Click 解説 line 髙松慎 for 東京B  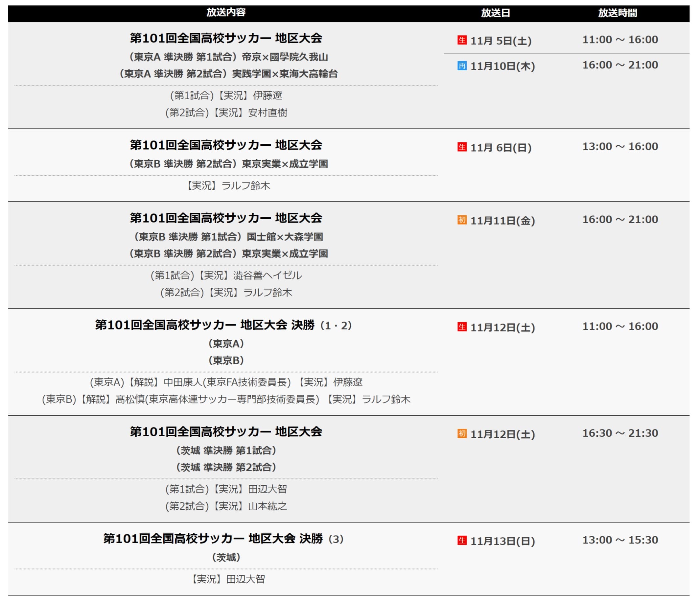point(226,400)
